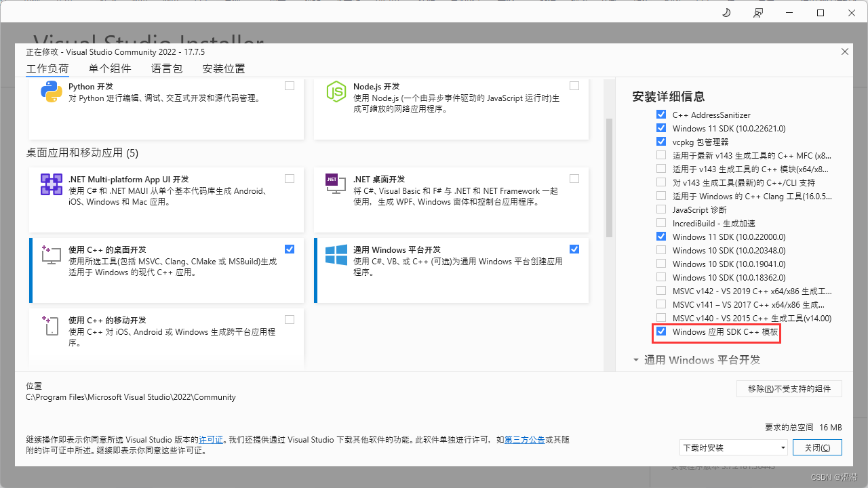
Task: Switch to the 单个组件 tab
Action: (x=110, y=68)
